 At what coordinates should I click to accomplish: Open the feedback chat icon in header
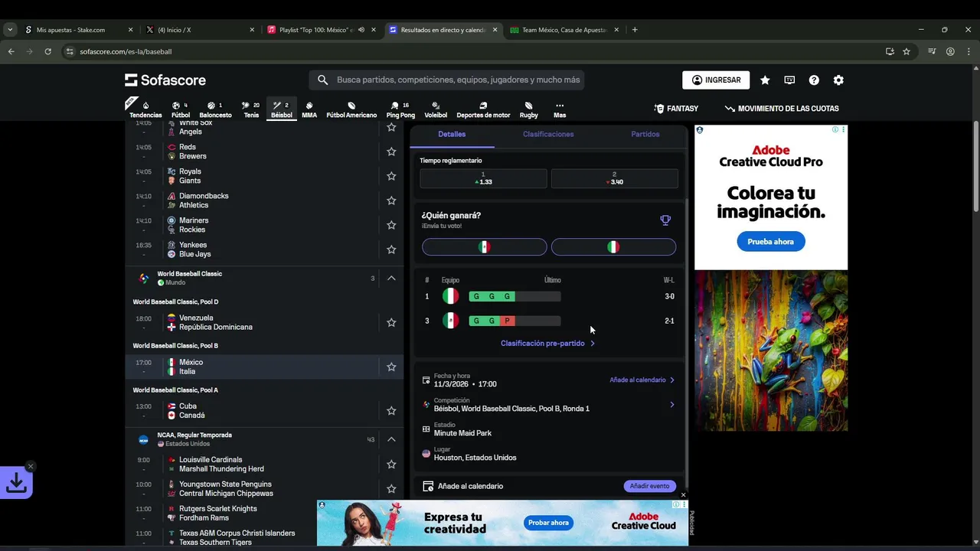[x=789, y=80]
